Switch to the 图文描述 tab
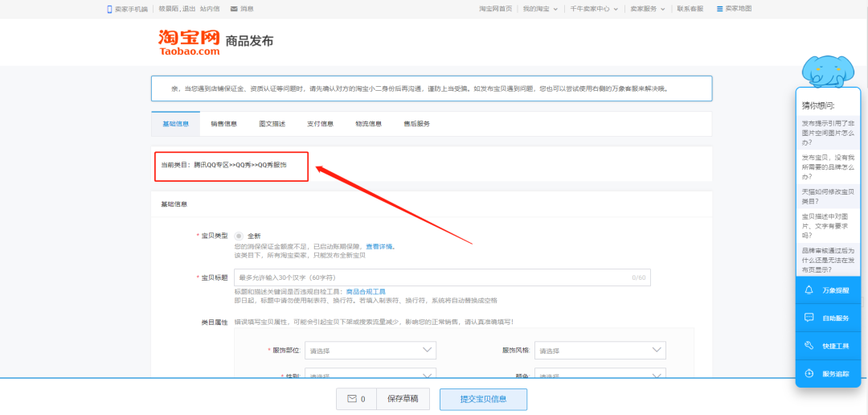This screenshot has height=415, width=868. pyautogui.click(x=272, y=124)
